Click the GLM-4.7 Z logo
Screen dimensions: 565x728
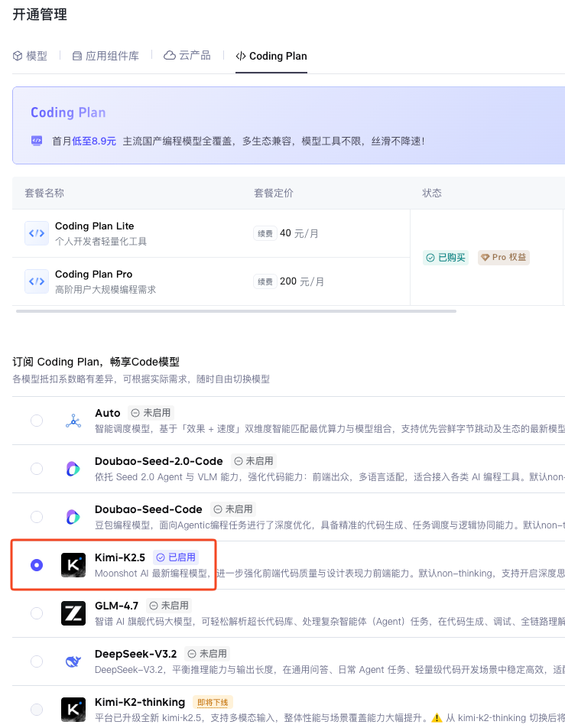click(x=73, y=613)
